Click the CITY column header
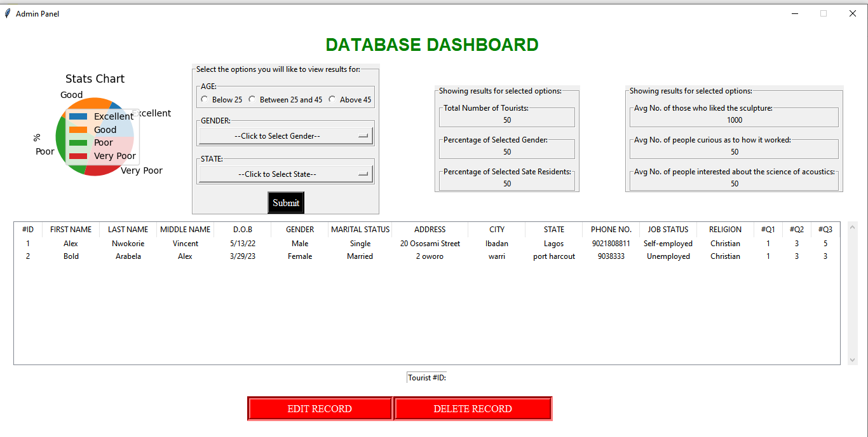868x437 pixels. click(497, 230)
